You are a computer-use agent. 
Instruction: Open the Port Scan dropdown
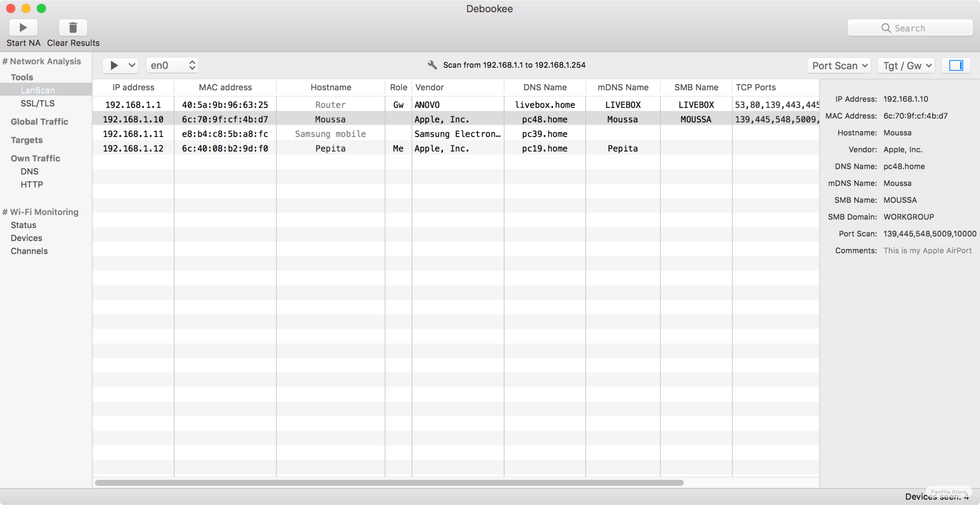tap(839, 65)
